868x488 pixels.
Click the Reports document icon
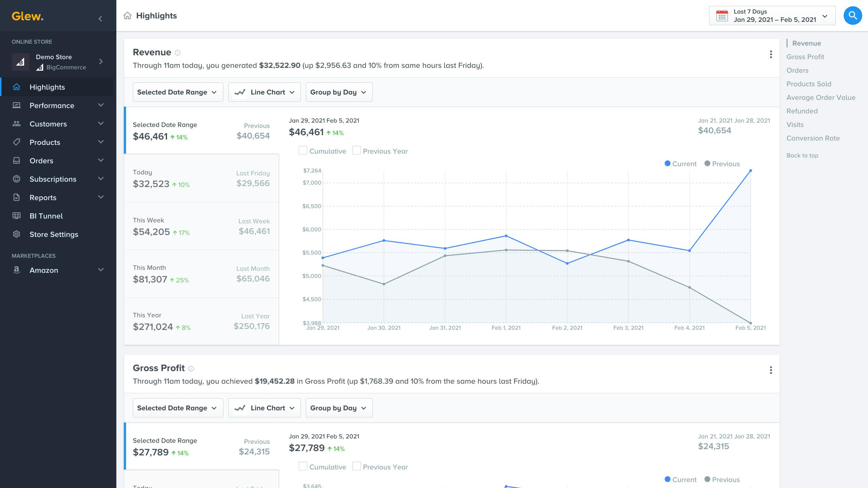(16, 197)
